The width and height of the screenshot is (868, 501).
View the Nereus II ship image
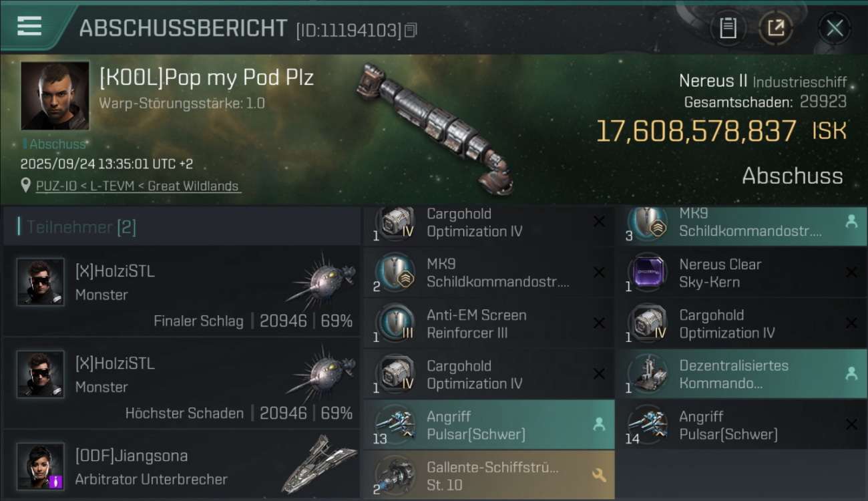coord(434,127)
